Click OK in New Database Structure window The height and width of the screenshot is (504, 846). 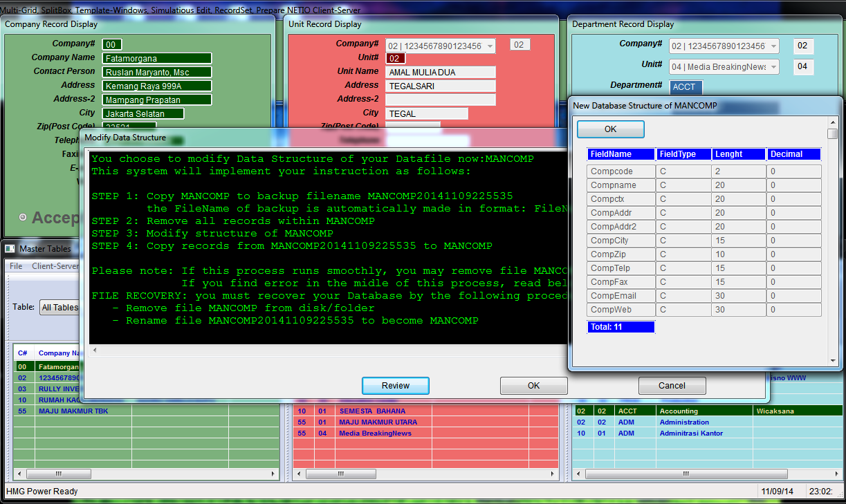coord(611,129)
